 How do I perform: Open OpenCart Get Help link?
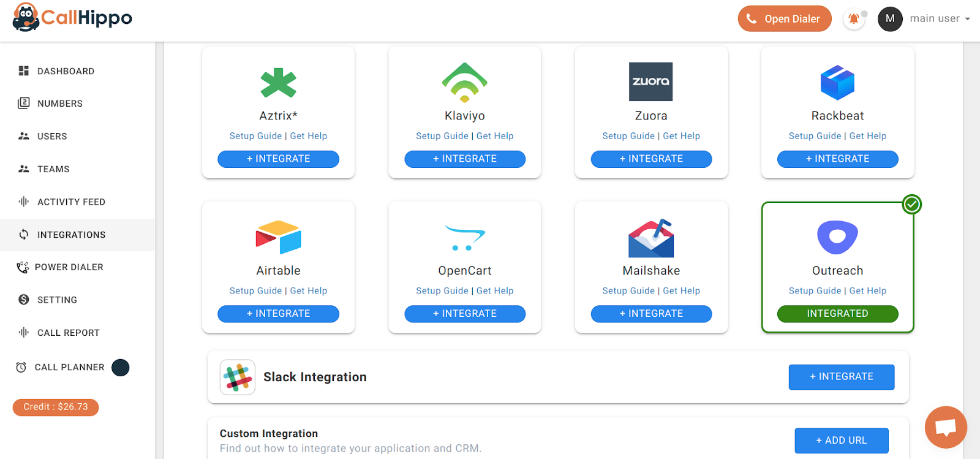coord(495,290)
